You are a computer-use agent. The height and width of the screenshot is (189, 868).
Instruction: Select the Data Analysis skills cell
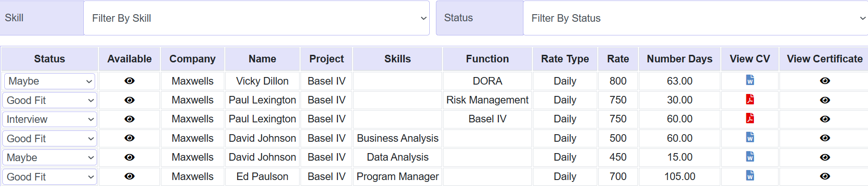point(398,157)
